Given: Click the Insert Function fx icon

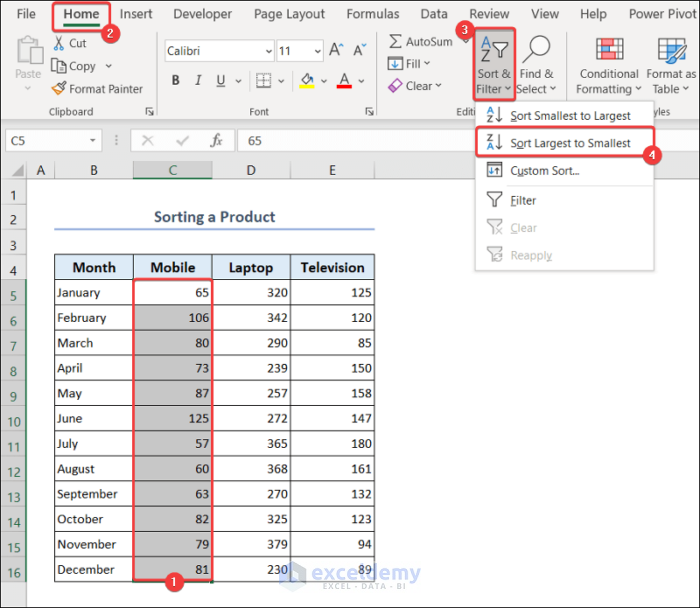Looking at the screenshot, I should click(x=216, y=141).
